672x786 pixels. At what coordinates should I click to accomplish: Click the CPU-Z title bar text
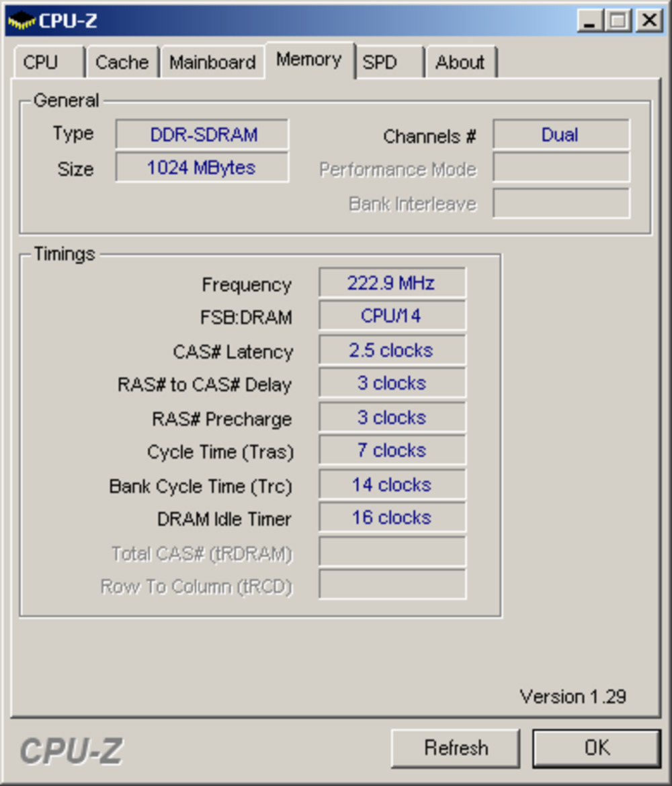point(68,21)
